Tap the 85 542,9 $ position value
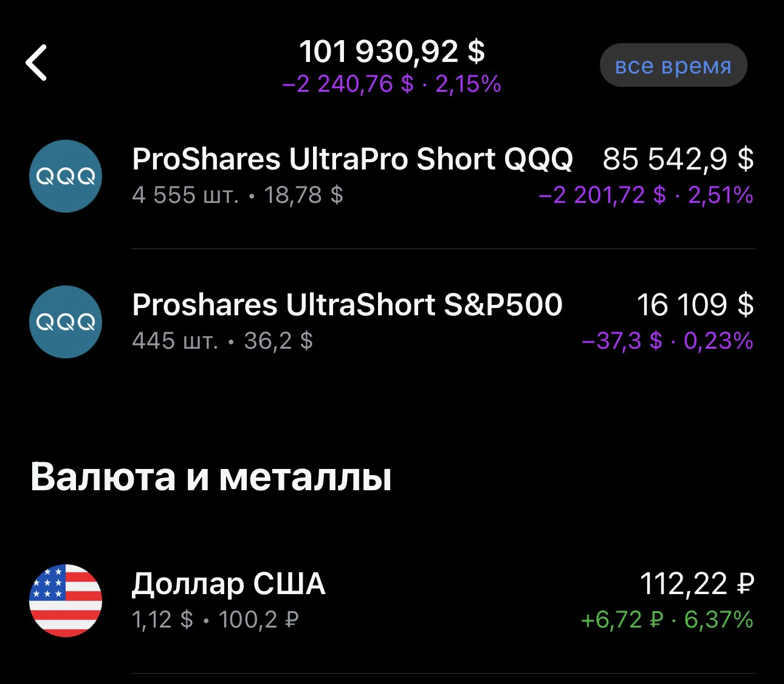This screenshot has height=684, width=784. coord(678,159)
